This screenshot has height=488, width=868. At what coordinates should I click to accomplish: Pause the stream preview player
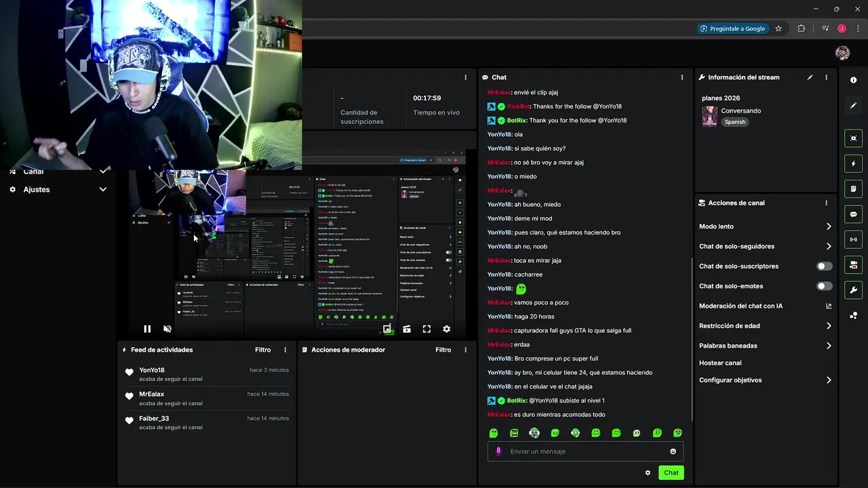(x=147, y=329)
